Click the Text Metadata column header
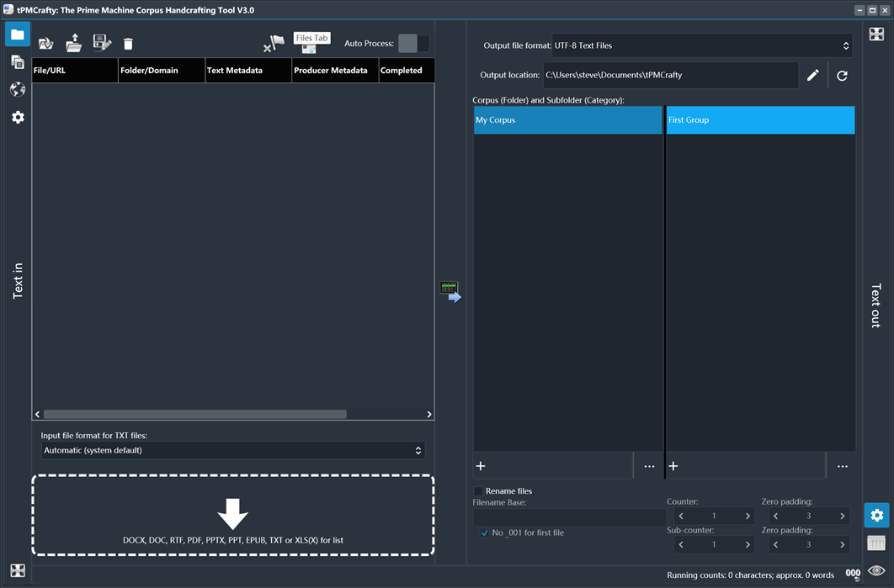This screenshot has height=588, width=894. (x=248, y=70)
